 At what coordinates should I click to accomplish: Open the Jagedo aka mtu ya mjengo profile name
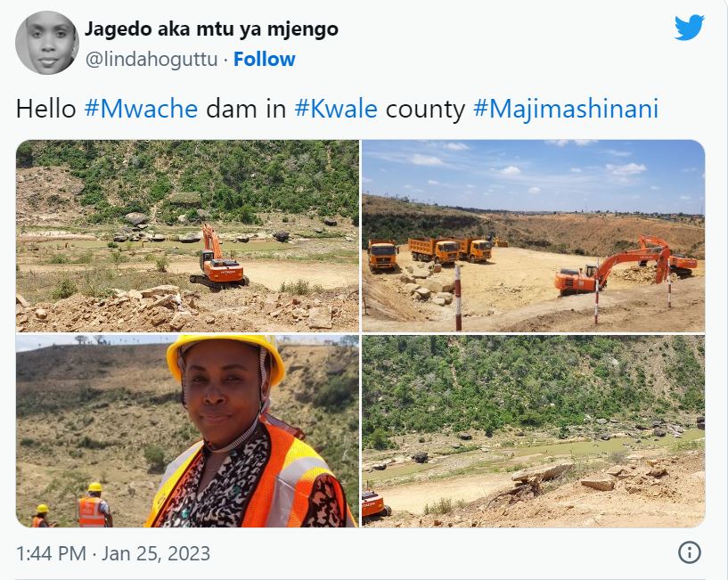pos(211,29)
